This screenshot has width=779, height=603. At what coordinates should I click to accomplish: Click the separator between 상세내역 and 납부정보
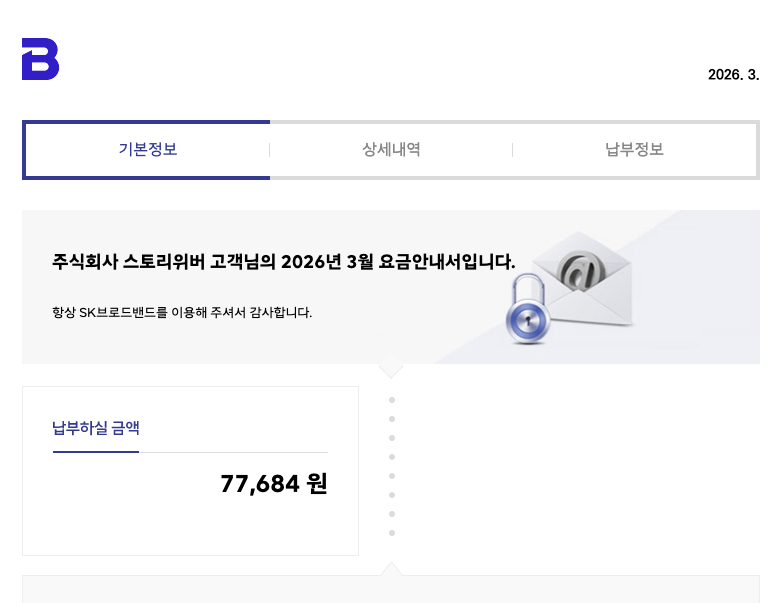tap(513, 150)
